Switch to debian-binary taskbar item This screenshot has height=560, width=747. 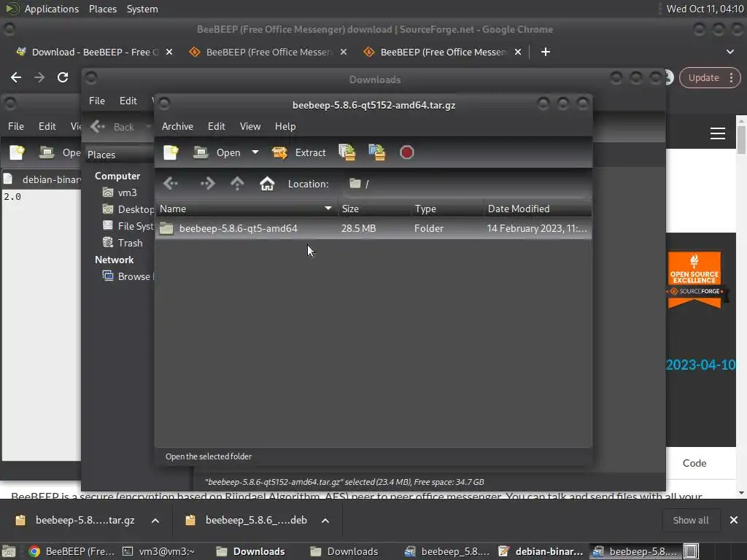(x=541, y=551)
